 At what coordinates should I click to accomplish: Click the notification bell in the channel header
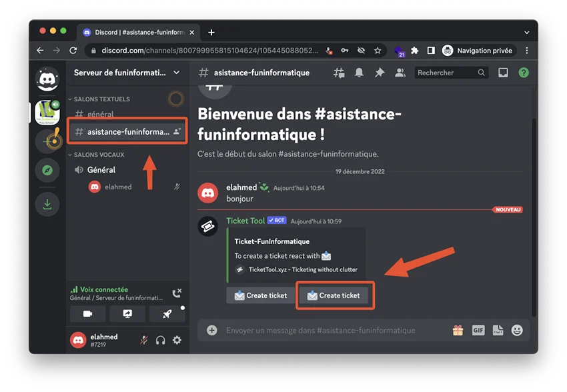click(359, 72)
